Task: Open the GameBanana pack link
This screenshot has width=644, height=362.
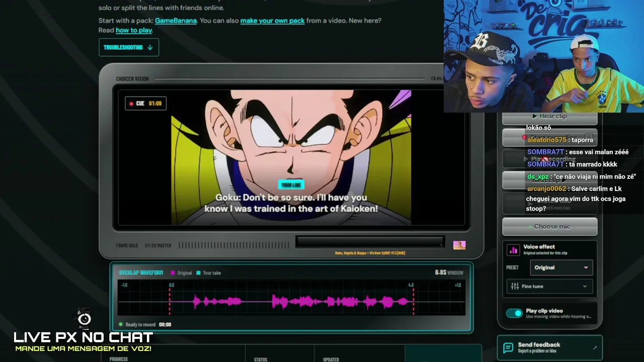Action: coord(176,21)
